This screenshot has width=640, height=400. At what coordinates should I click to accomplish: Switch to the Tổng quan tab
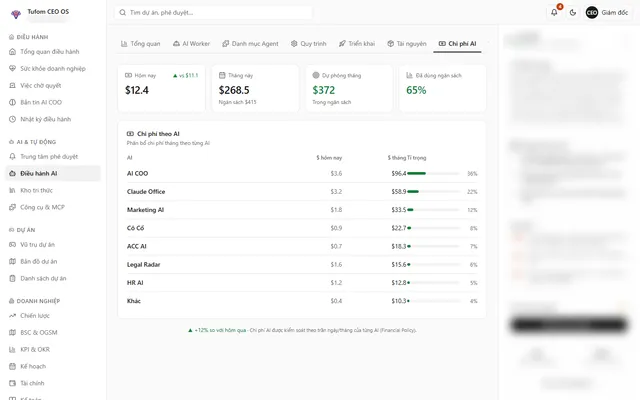pyautogui.click(x=140, y=44)
